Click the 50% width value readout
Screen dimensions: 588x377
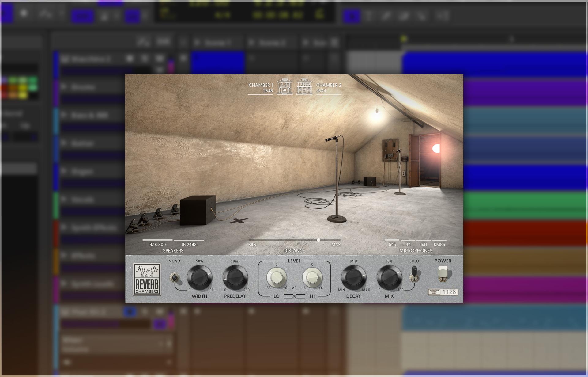pos(199,261)
